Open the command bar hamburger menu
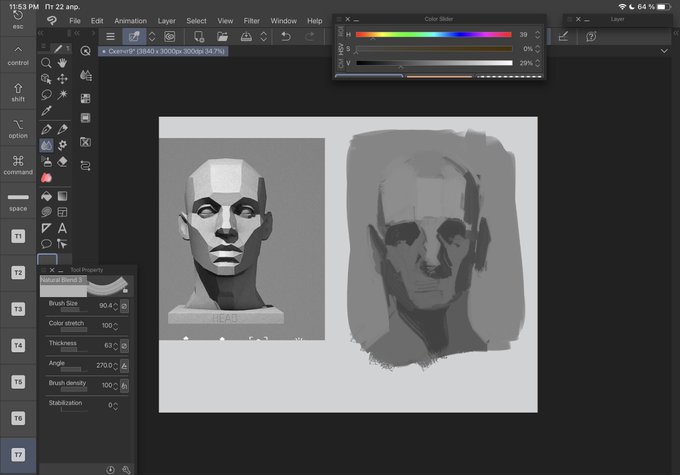Screen dimensions: 680x475 [x=111, y=36]
